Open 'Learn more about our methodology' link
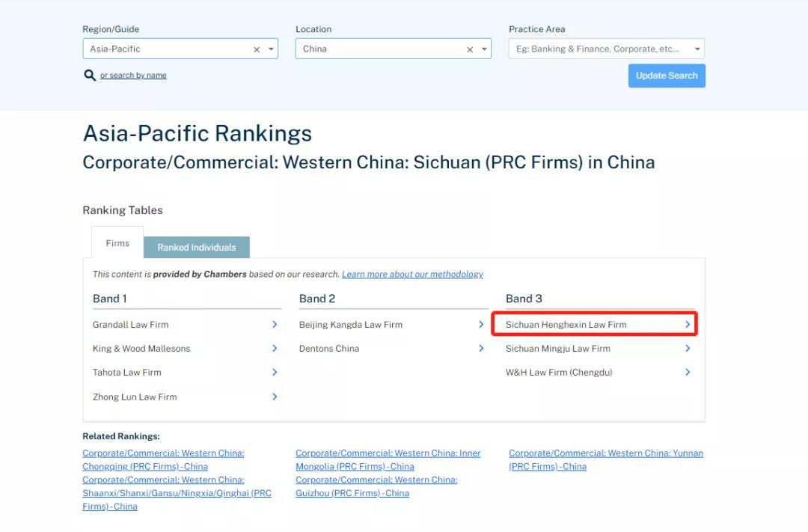This screenshot has height=532, width=808. point(412,275)
